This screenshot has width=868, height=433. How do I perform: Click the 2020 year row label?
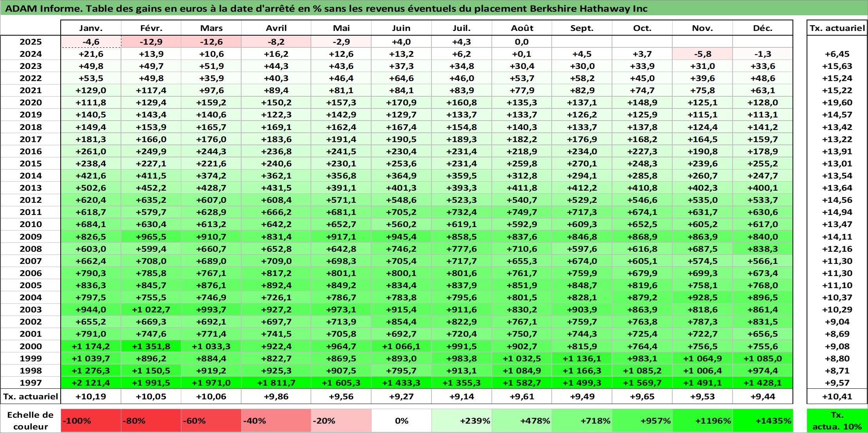31,103
